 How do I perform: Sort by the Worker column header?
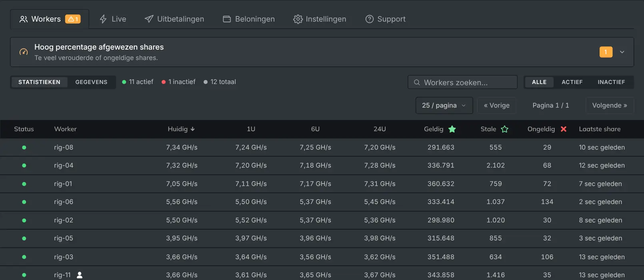tap(65, 129)
